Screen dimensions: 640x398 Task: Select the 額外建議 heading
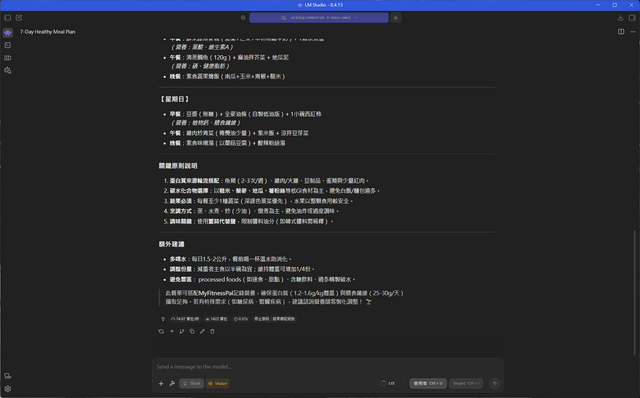pyautogui.click(x=171, y=244)
